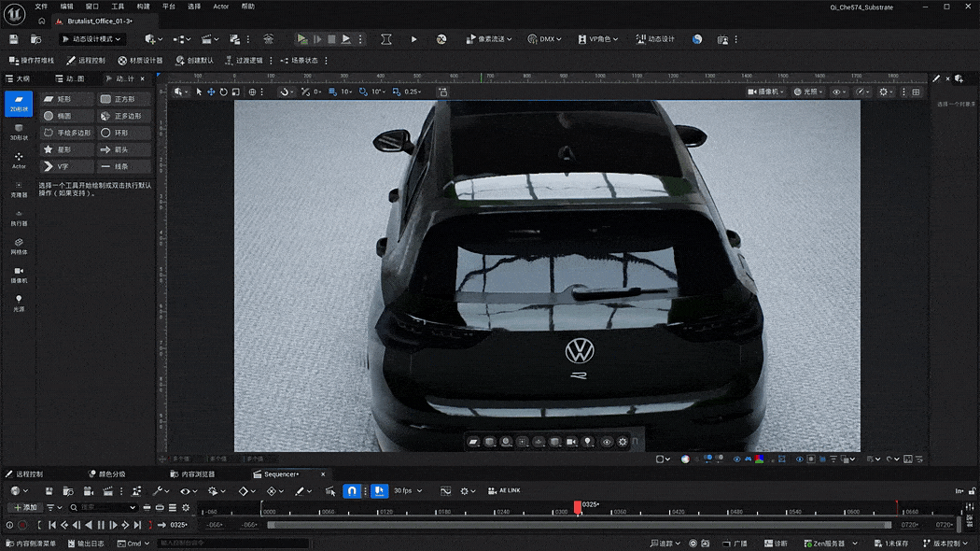Open the 摄像机 viewport camera dropdown
Screen dimensions: 980x551
click(765, 92)
